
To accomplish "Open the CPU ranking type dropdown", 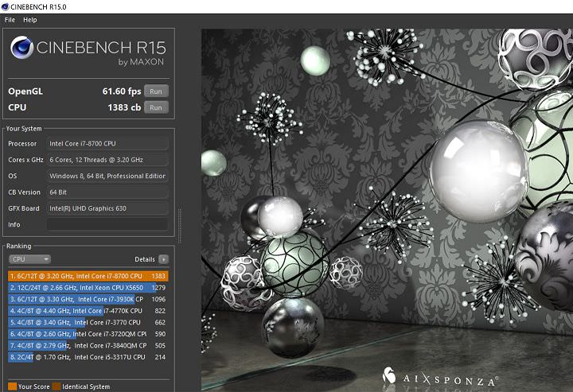I will [29, 259].
